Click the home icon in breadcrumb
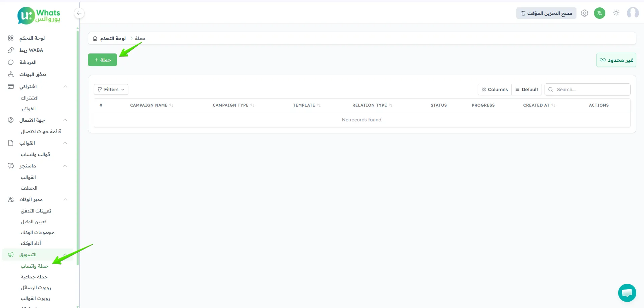Image resolution: width=644 pixels, height=308 pixels. pyautogui.click(x=95, y=38)
